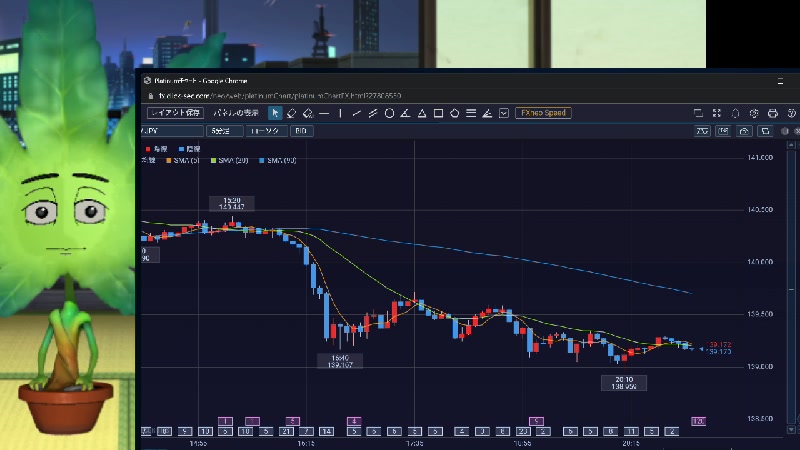Expand the BID price type dropdown
Screen dimensions: 800x450
coord(301,131)
